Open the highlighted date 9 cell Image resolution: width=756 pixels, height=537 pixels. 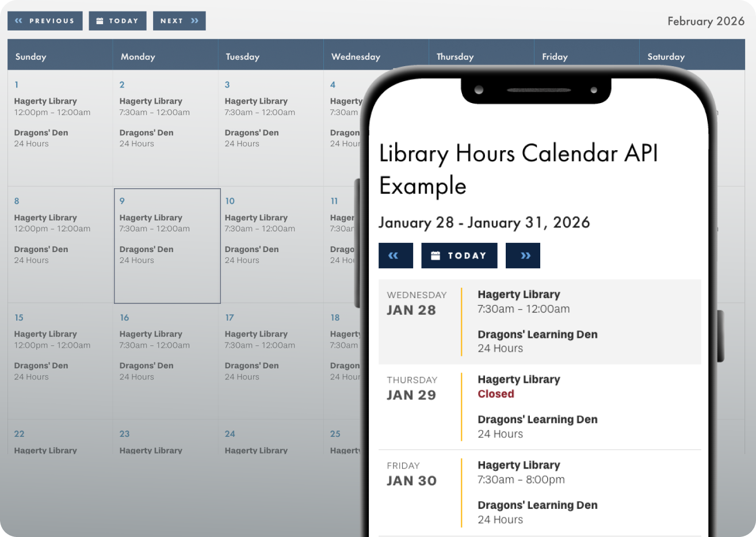tap(167, 246)
